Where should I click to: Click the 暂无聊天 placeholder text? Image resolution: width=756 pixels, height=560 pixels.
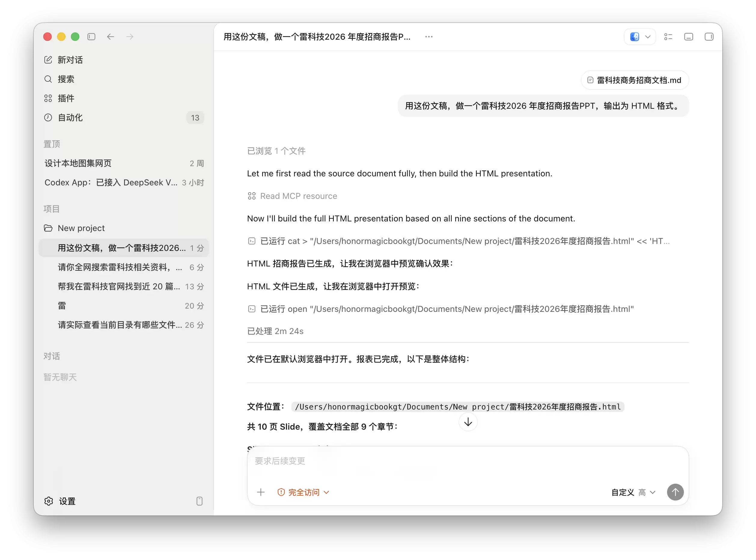(x=60, y=377)
